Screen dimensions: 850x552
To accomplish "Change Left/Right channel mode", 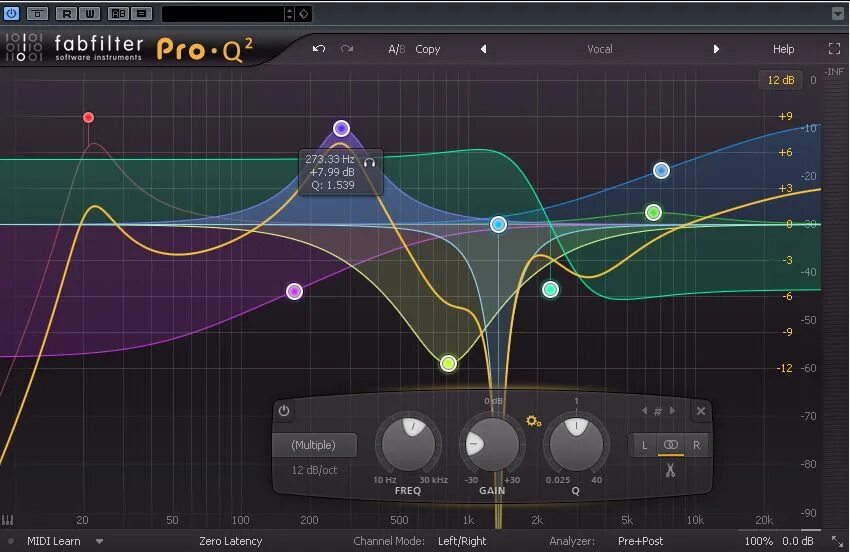I will [462, 541].
